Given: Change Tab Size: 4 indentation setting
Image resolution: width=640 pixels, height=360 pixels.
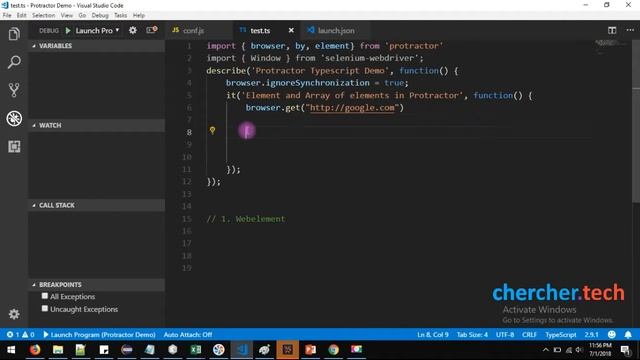Looking at the screenshot, I should (x=472, y=335).
